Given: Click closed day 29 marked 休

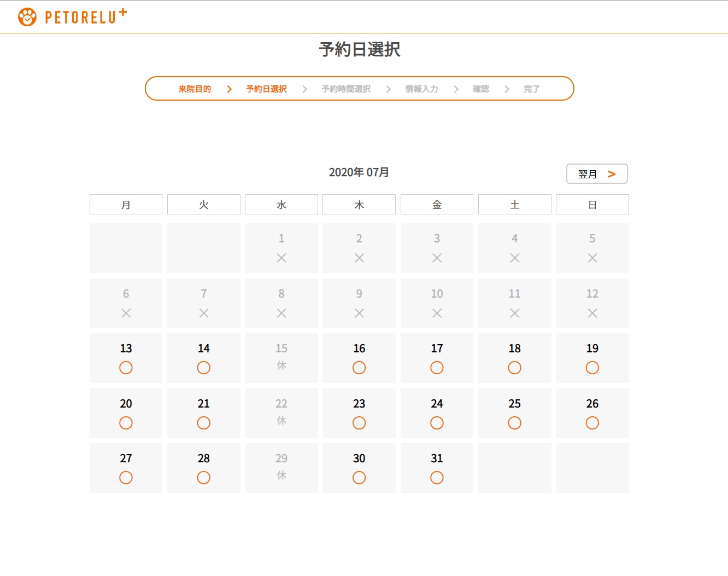Looking at the screenshot, I should point(281,468).
